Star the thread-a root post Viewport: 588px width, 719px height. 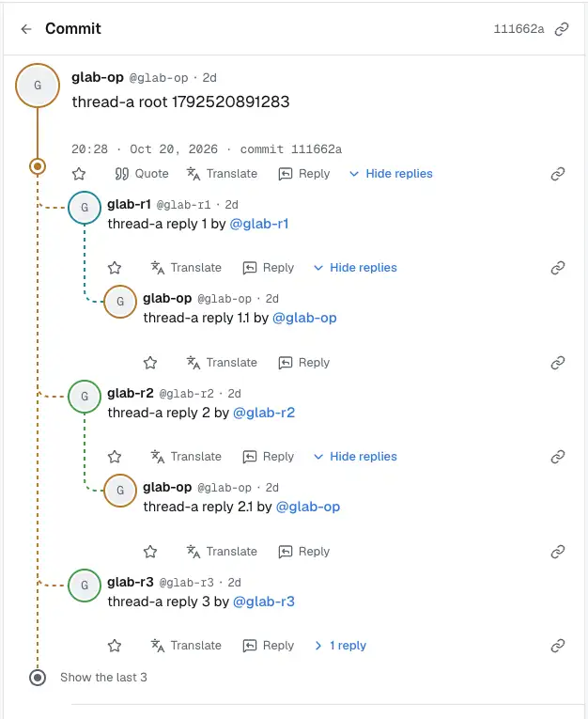tap(79, 174)
